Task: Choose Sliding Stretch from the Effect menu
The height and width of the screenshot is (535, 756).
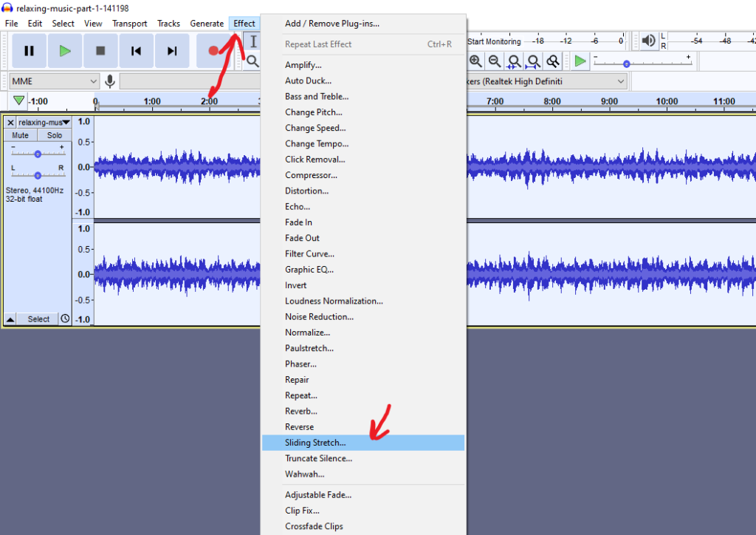Action: [315, 443]
